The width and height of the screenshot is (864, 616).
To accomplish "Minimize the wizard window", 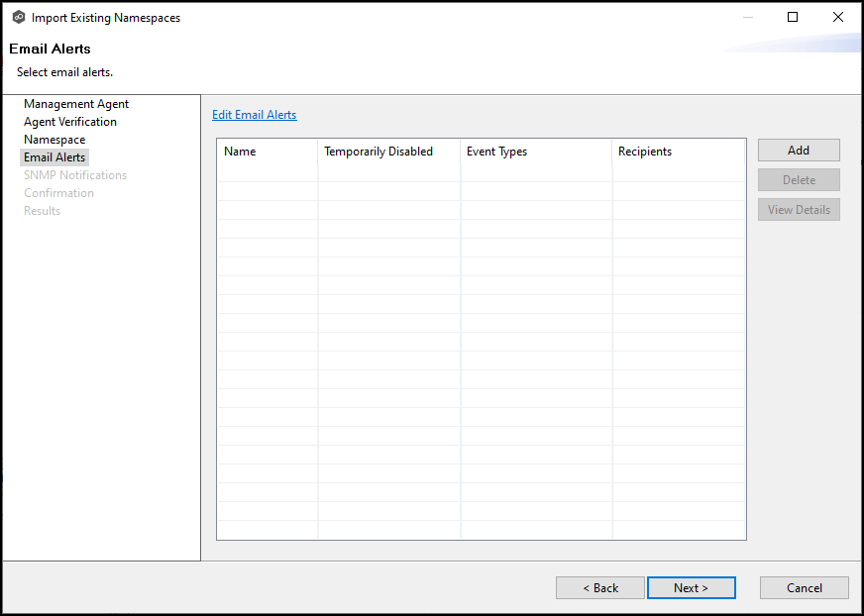I will point(746,17).
